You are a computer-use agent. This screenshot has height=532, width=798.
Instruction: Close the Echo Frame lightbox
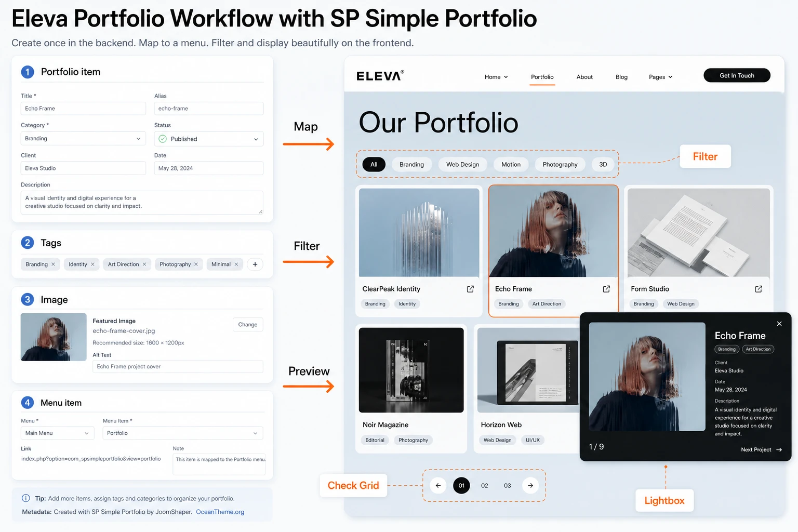(x=779, y=324)
